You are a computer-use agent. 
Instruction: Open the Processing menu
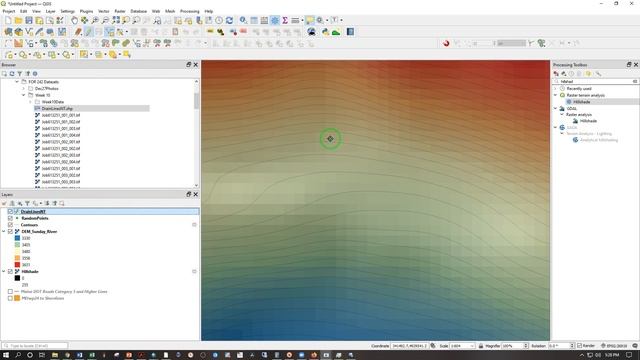click(x=189, y=11)
